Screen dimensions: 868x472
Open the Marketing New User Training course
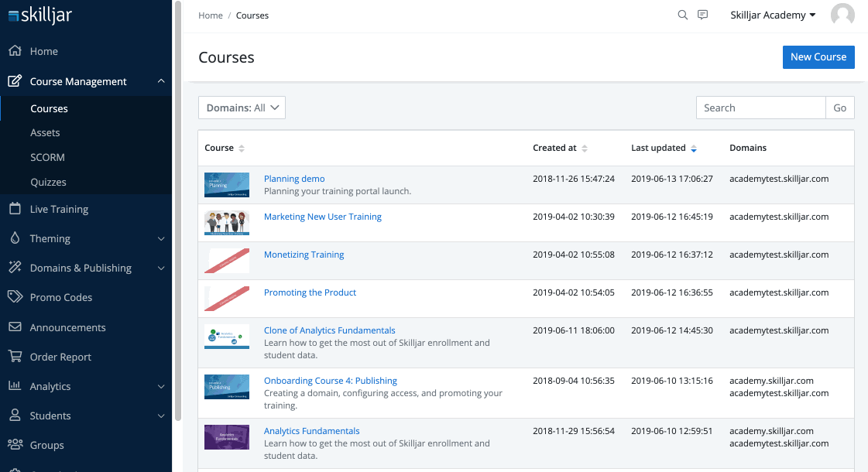(322, 217)
